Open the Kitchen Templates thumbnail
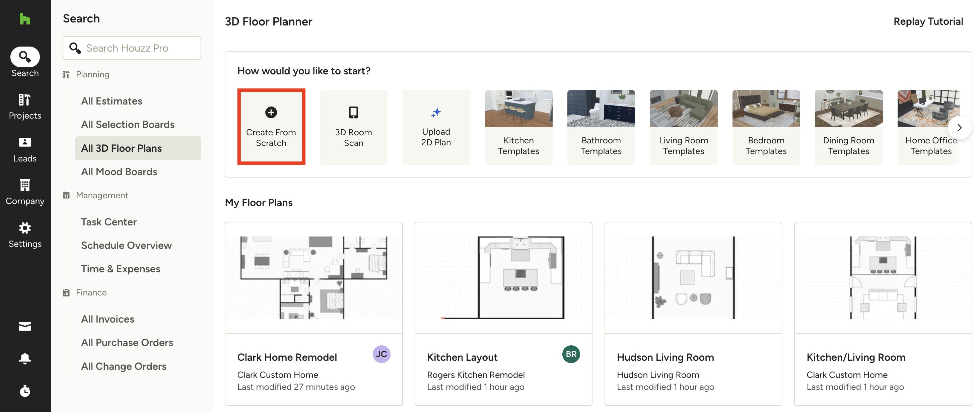The height and width of the screenshot is (412, 980). 518,109
